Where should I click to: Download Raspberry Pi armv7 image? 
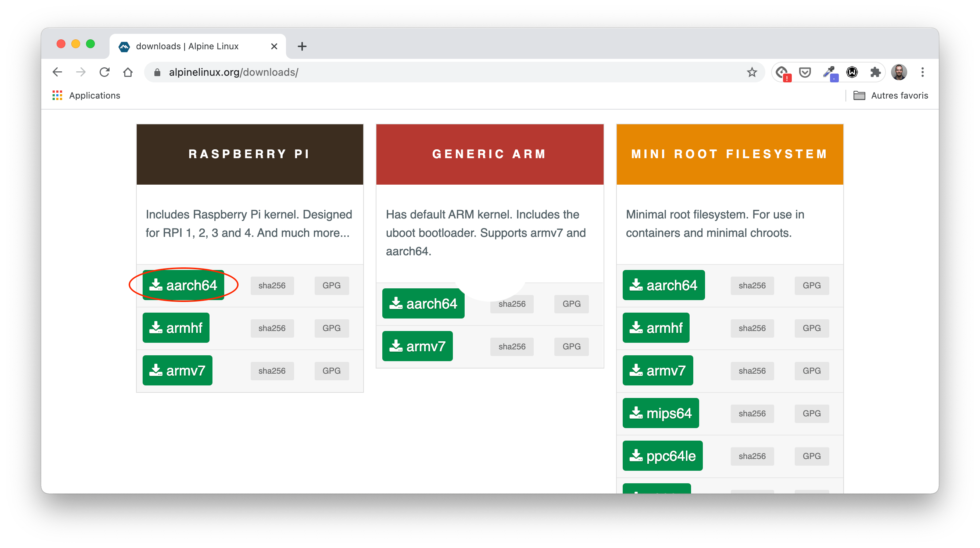click(x=177, y=370)
